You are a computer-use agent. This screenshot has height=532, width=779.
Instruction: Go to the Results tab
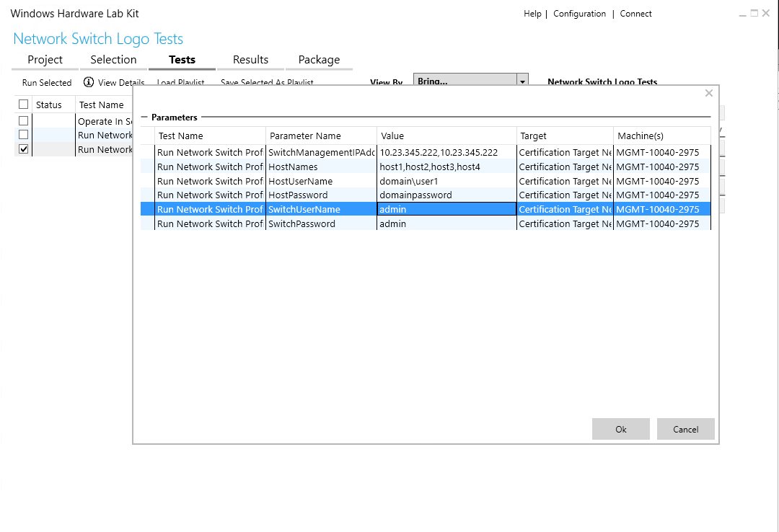click(x=250, y=60)
